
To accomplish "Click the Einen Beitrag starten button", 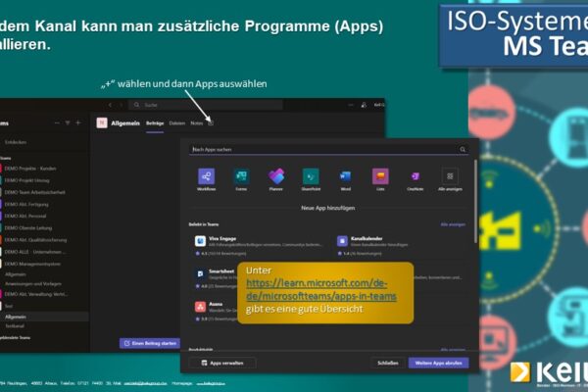I will point(150,343).
